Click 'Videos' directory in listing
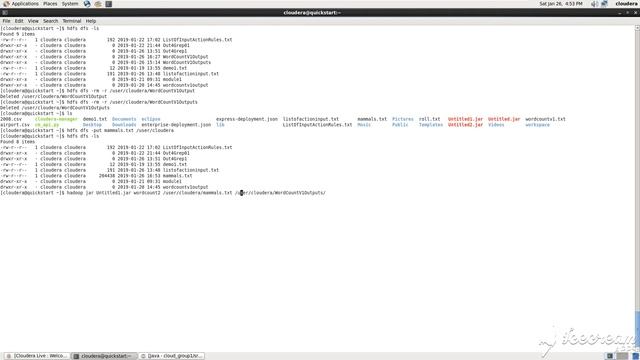Screen dimensions: 640x360 pyautogui.click(x=496, y=125)
